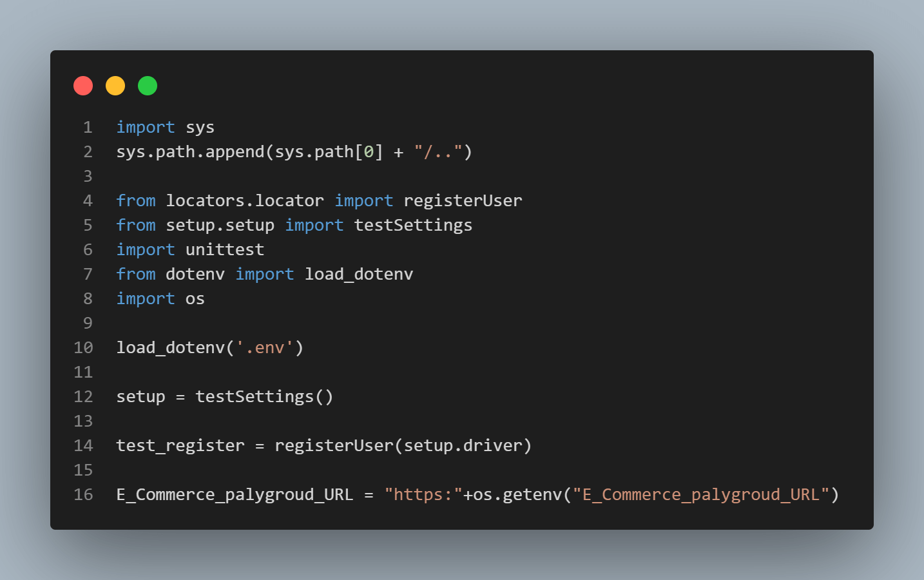
Task: Click the "https:" string on line 16
Action: coord(423,495)
